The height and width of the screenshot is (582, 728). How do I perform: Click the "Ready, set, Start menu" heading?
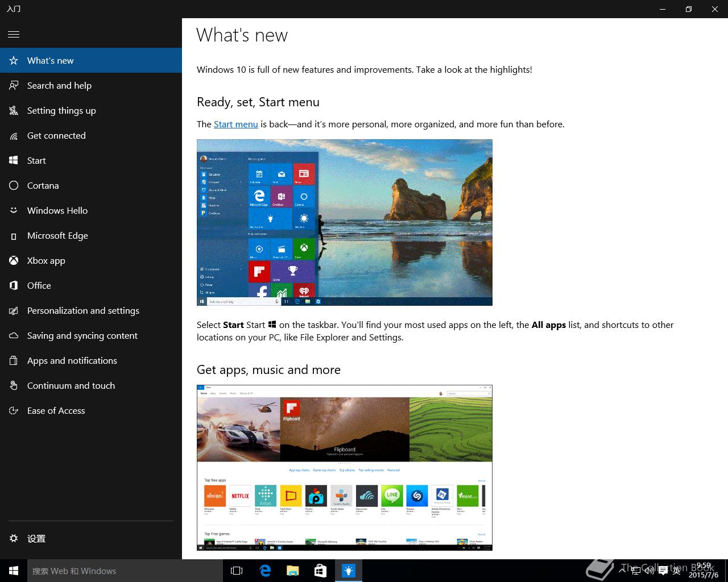coord(258,102)
